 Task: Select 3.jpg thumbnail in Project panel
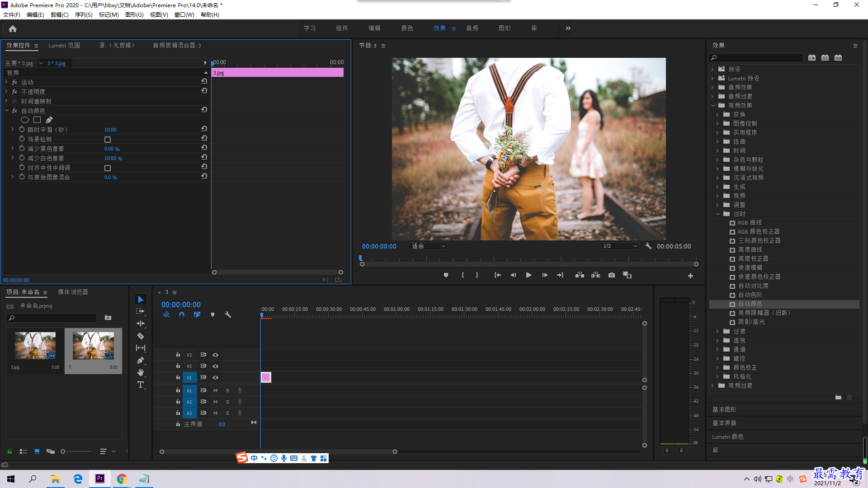35,346
